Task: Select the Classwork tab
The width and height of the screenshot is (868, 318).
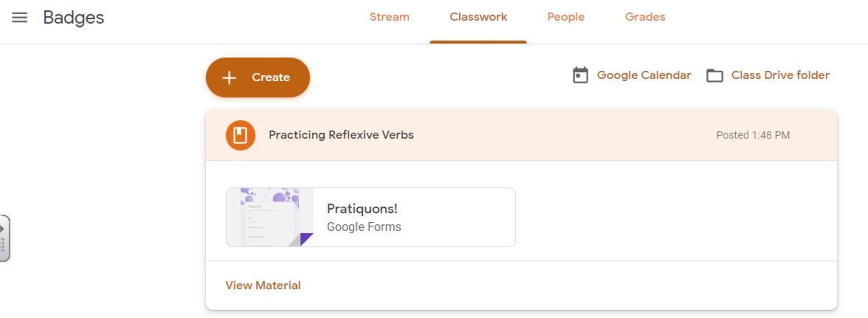Action: tap(478, 17)
